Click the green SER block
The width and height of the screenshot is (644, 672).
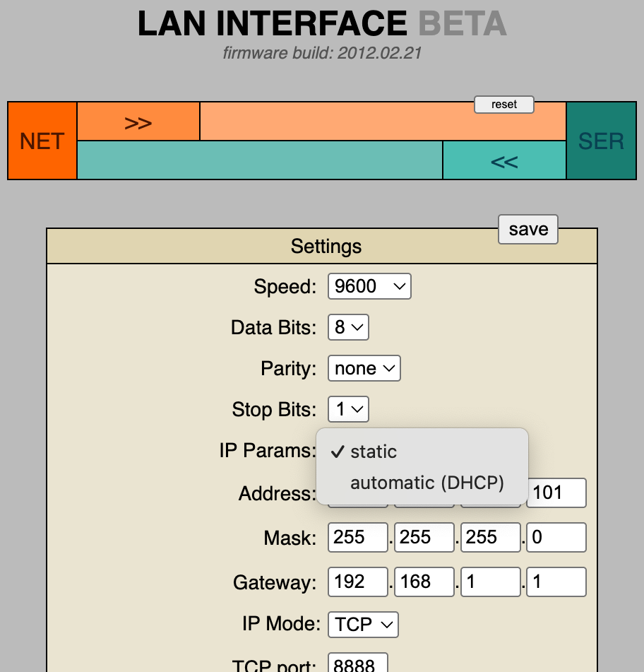point(601,141)
